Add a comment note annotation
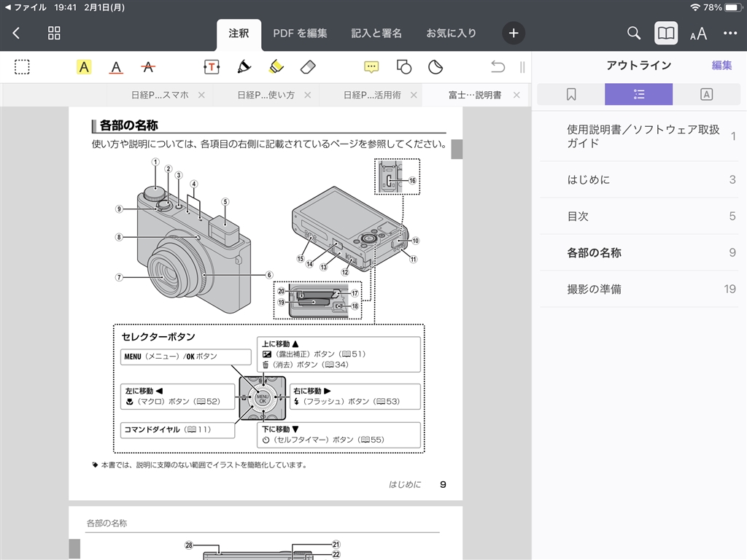This screenshot has height=560, width=747. [x=371, y=67]
